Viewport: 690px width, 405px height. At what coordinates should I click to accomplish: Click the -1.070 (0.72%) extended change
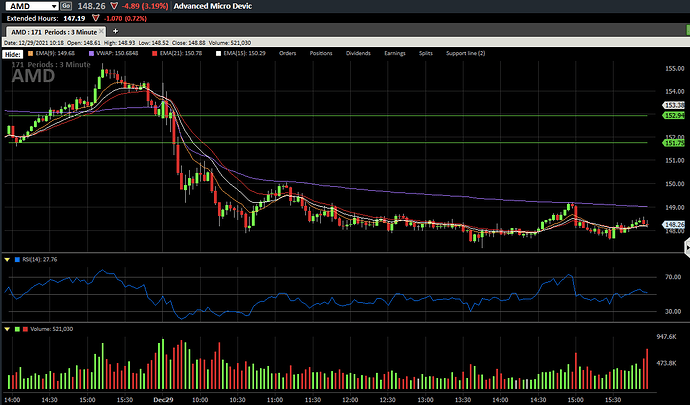tap(125, 18)
